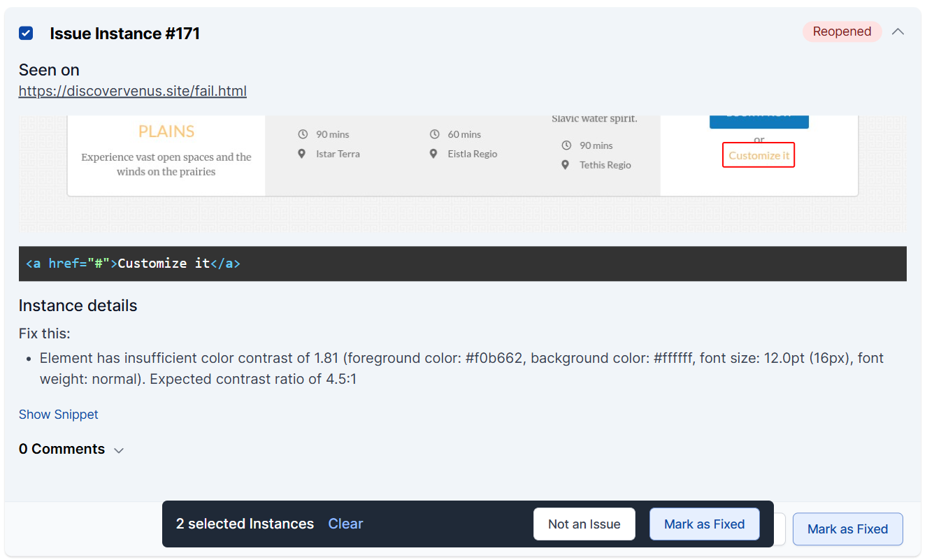The height and width of the screenshot is (560, 927).
Task: Click the clock icon above Istar Terra
Action: (x=302, y=134)
